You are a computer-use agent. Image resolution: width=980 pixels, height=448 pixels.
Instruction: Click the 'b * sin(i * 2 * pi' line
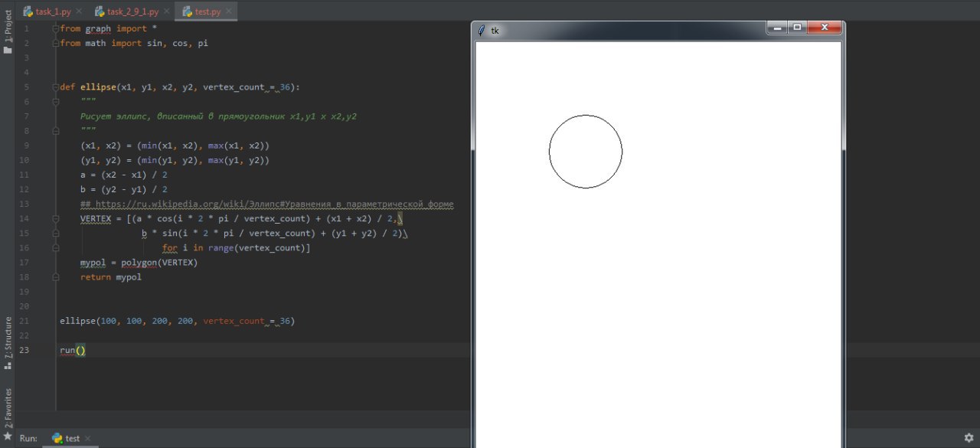click(x=274, y=234)
